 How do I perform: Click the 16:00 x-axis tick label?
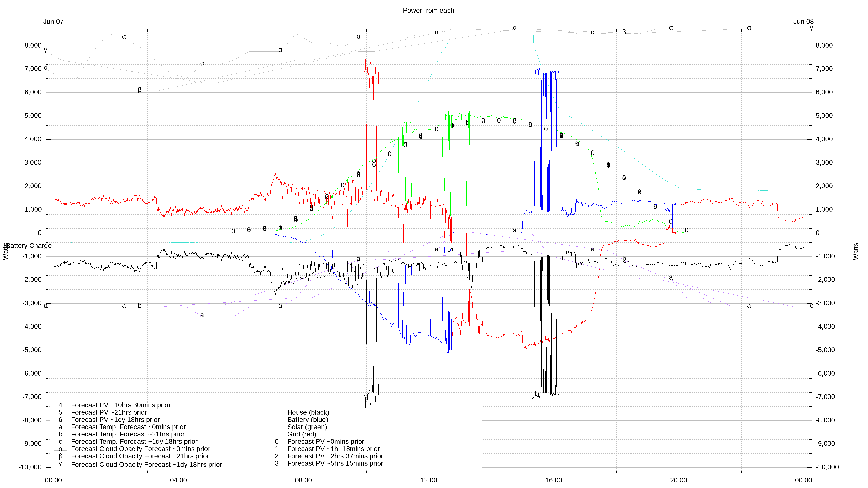click(554, 480)
